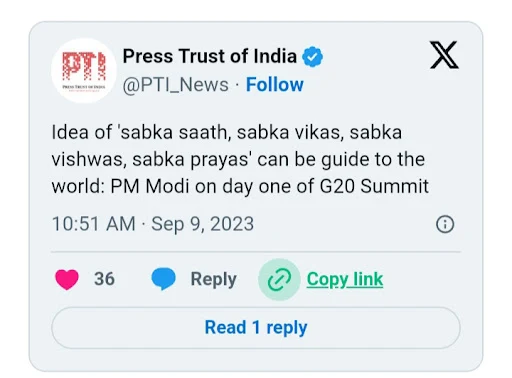Screen dimensions: 512x378
Task: Follow the Press Trust of India account
Action: click(x=275, y=84)
